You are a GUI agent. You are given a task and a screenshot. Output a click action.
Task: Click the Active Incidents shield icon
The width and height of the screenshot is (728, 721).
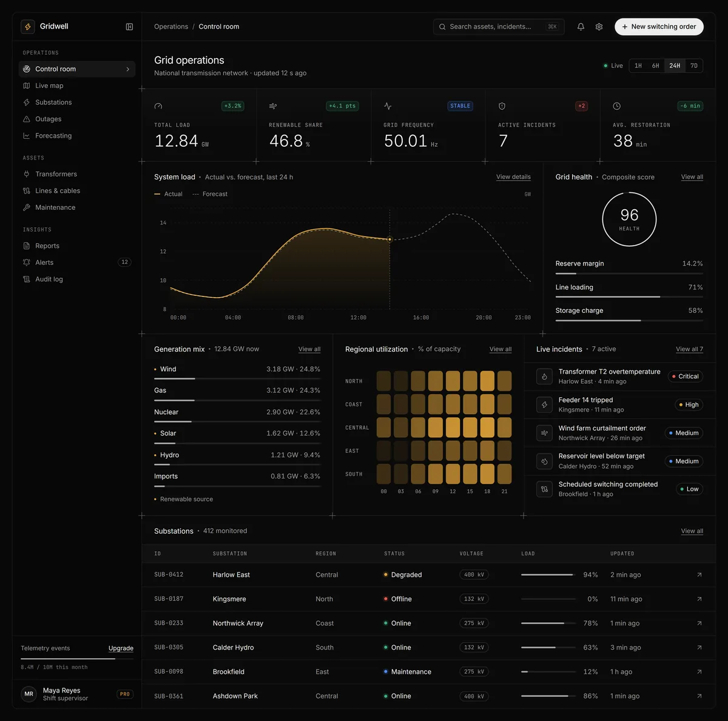[x=502, y=106]
